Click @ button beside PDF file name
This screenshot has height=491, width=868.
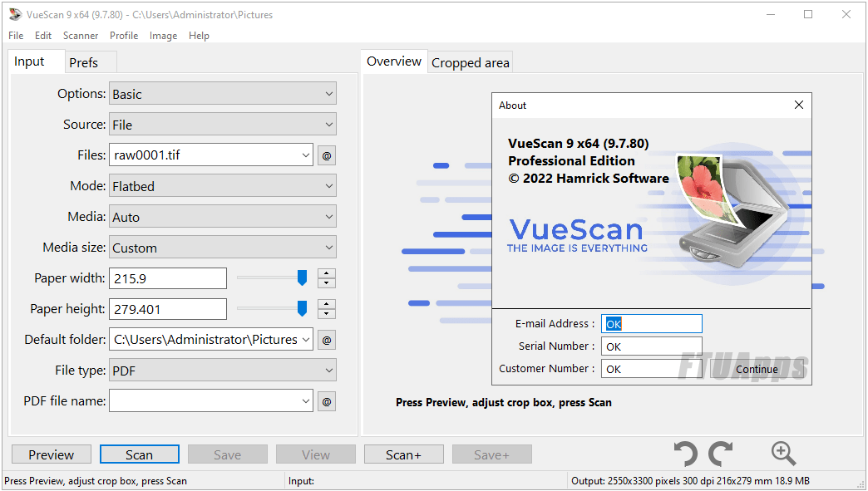[327, 401]
